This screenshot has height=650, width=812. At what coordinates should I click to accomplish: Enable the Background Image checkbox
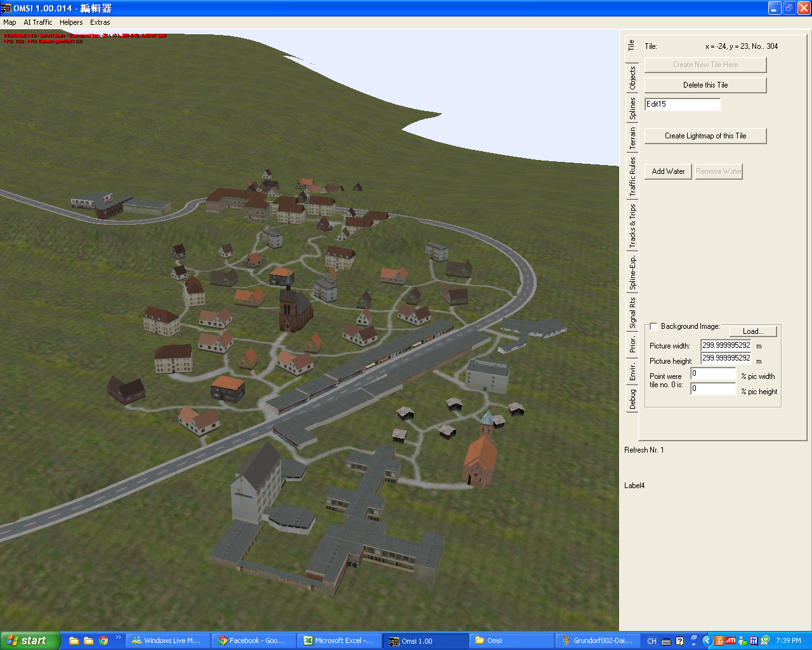click(x=653, y=326)
